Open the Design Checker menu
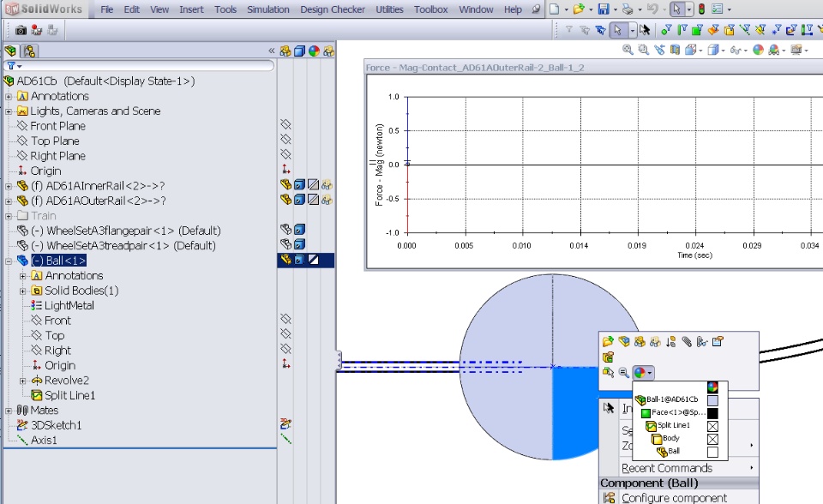This screenshot has width=823, height=504. click(x=333, y=9)
